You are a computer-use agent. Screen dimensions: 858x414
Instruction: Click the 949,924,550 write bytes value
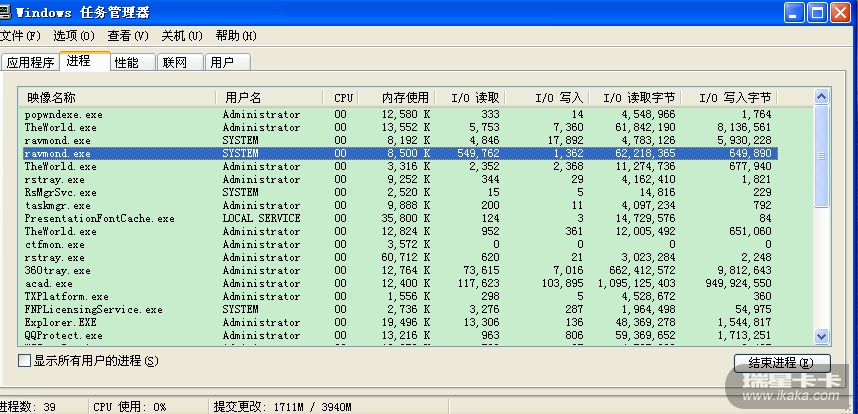738,283
